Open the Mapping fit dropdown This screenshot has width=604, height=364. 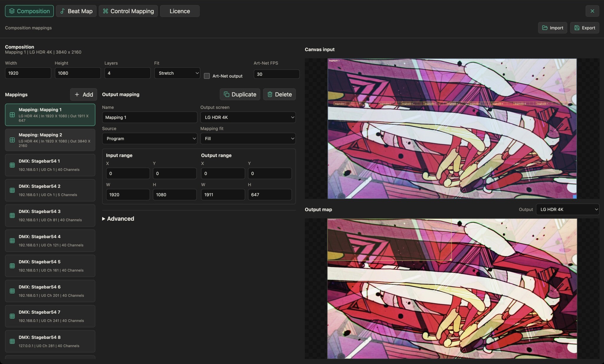(x=248, y=139)
